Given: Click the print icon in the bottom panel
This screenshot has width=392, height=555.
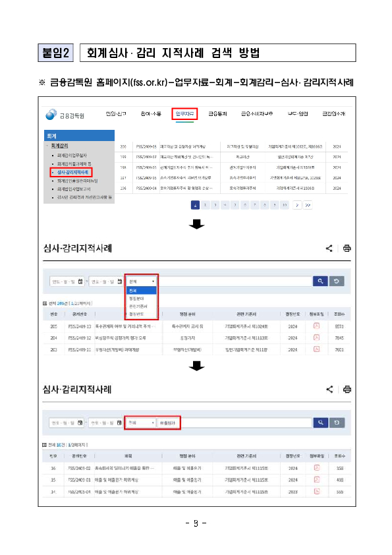Looking at the screenshot, I should (x=347, y=390).
